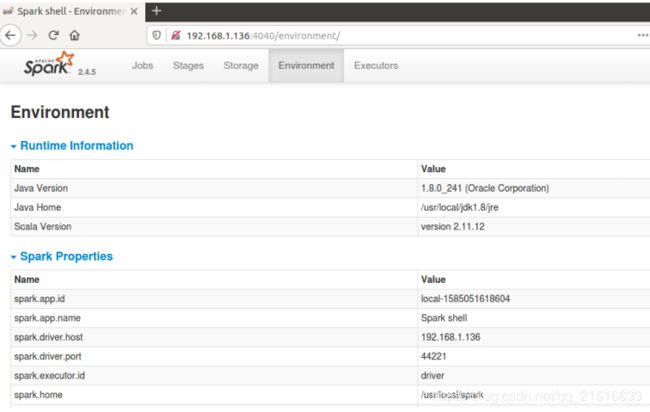Viewport: 650px width, 412px height.
Task: Open the Storage tab
Action: (241, 65)
